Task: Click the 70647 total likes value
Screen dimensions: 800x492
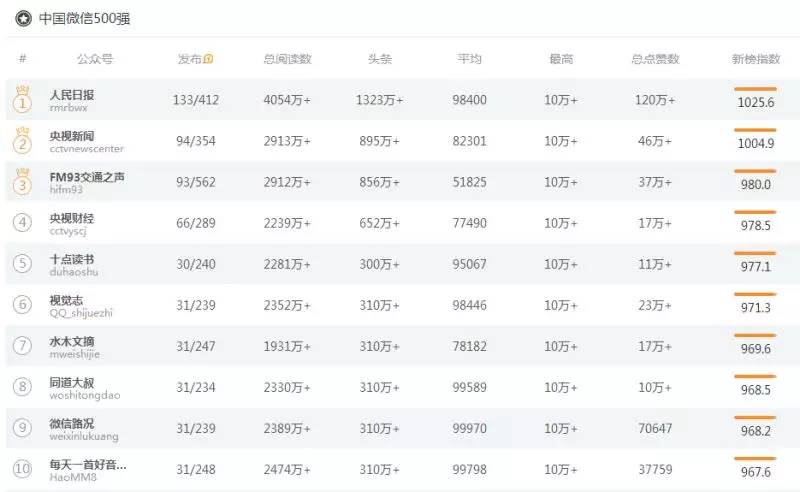Action: click(x=655, y=428)
